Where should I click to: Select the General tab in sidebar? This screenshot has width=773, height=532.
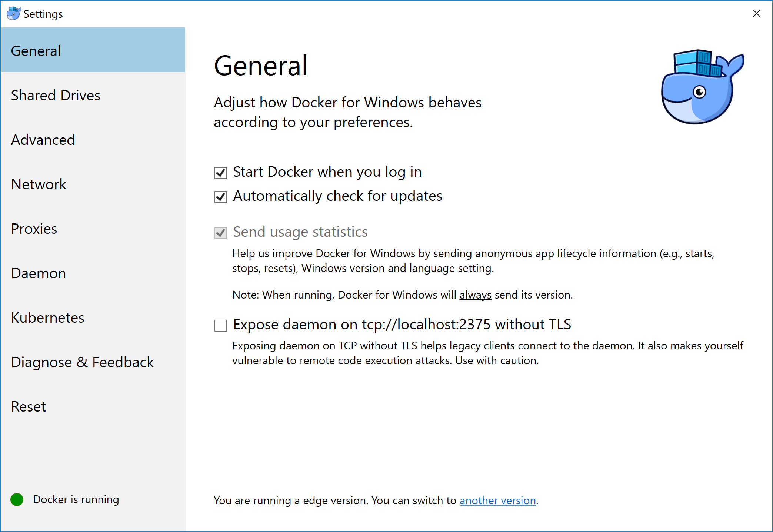pos(36,51)
